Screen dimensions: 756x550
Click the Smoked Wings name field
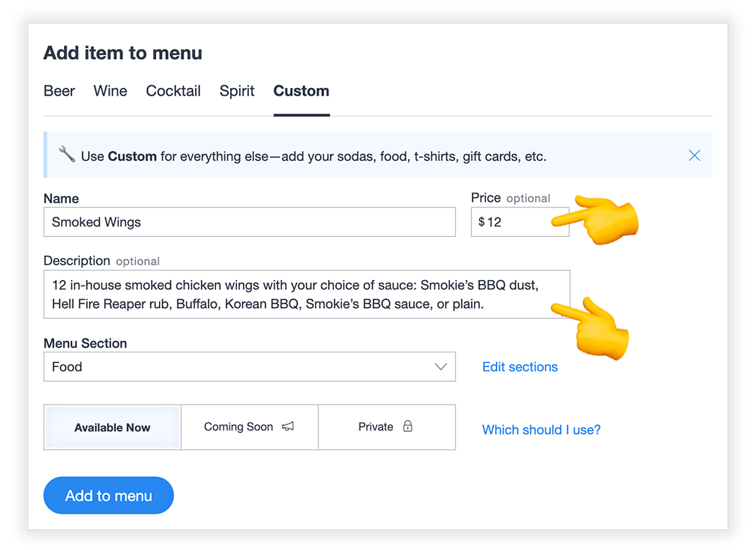coord(250,222)
